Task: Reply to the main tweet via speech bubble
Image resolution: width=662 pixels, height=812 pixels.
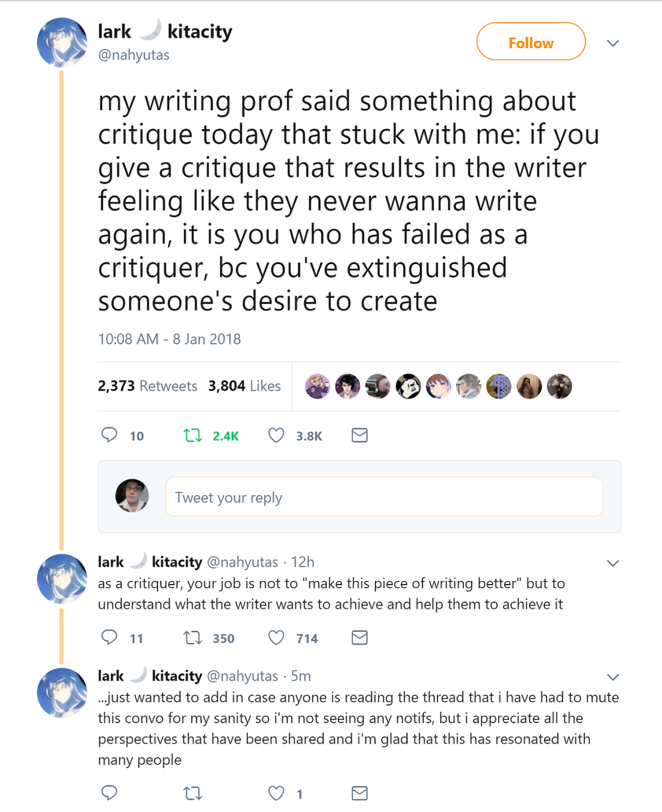Action: click(x=109, y=435)
